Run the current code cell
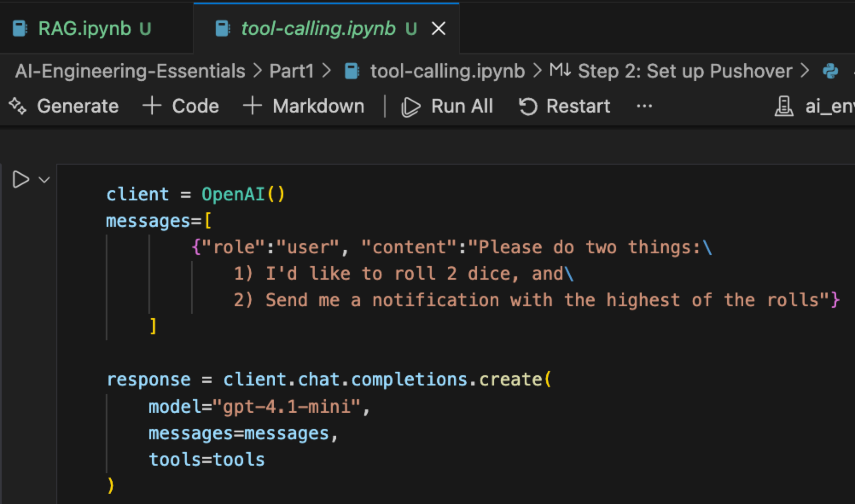Screen dimensions: 855x504 coord(20,179)
